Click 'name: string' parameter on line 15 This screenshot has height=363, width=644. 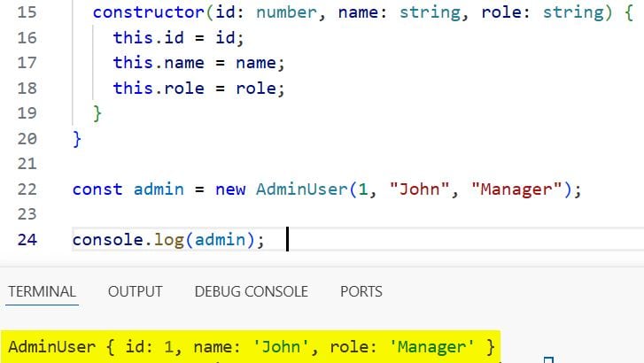tap(400, 12)
